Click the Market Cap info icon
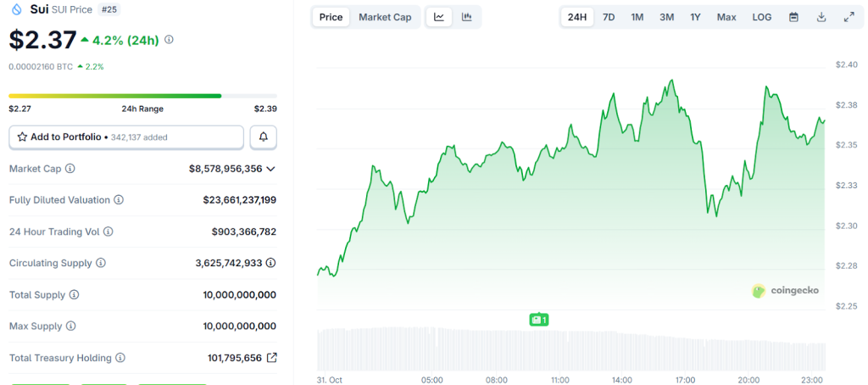 [70, 169]
